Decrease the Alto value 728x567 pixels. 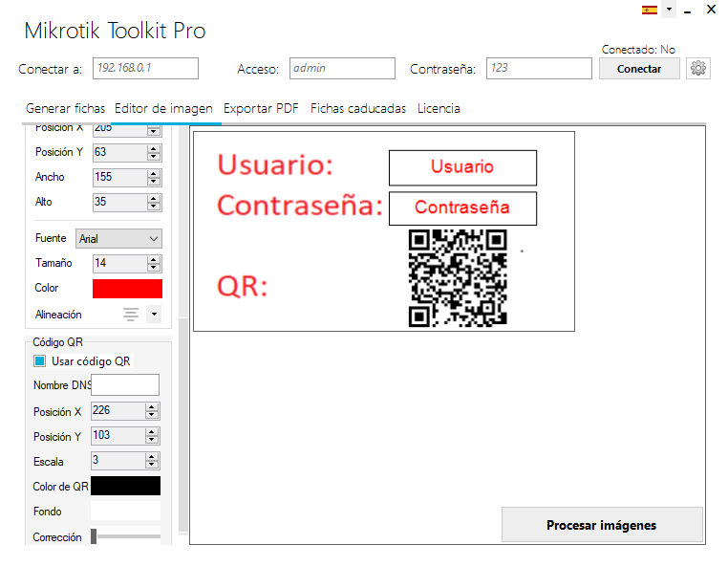[x=154, y=207]
